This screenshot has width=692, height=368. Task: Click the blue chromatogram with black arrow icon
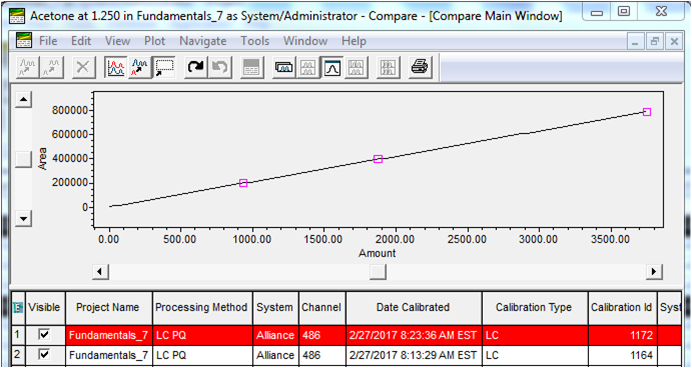click(x=139, y=68)
